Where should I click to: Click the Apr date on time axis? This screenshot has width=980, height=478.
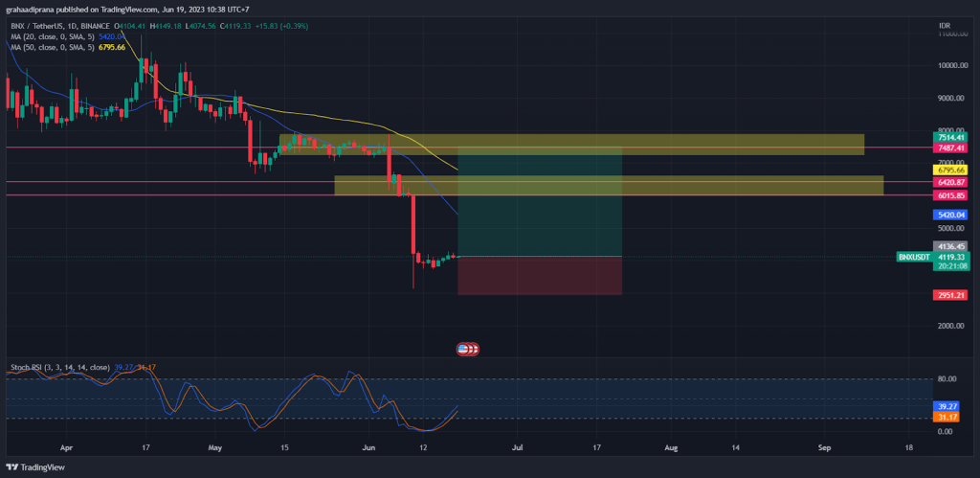tap(67, 448)
